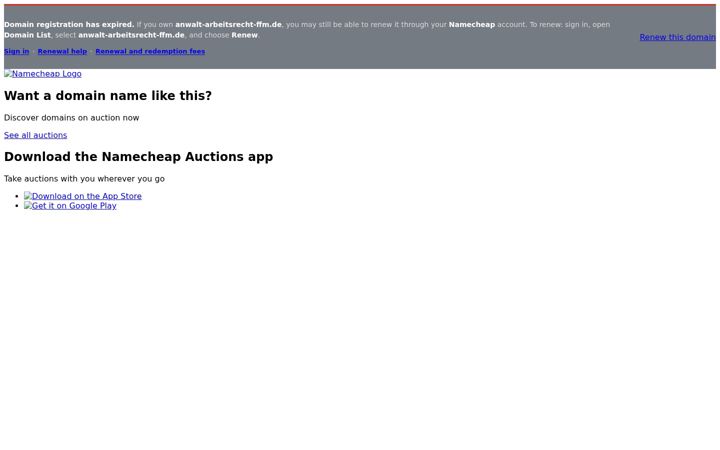Open Renewal and redemption fees link
Image resolution: width=720 pixels, height=450 pixels.
point(150,51)
